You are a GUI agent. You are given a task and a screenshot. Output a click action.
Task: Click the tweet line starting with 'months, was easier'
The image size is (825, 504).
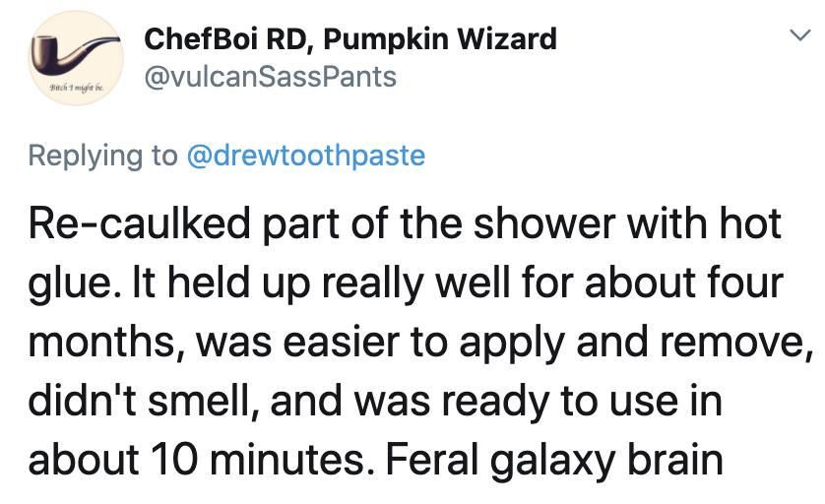[x=420, y=343]
